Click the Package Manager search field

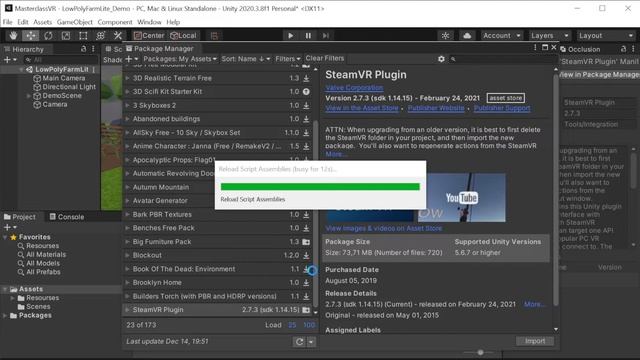[x=501, y=59]
